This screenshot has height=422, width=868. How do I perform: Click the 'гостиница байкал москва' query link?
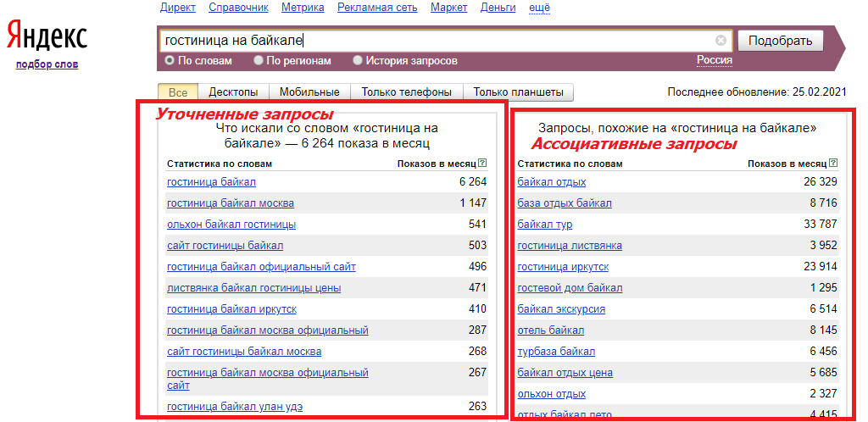pyautogui.click(x=231, y=203)
